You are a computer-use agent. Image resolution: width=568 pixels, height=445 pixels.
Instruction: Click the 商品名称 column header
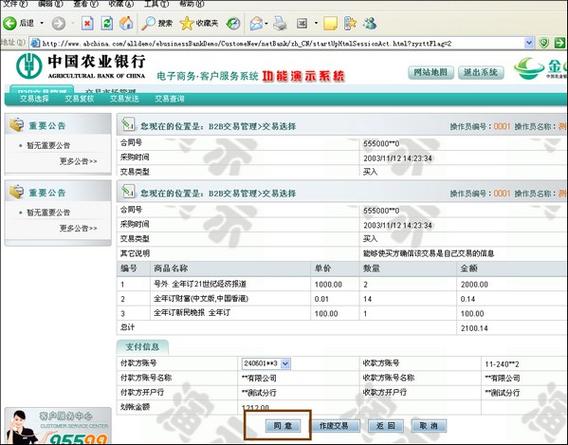pos(171,268)
